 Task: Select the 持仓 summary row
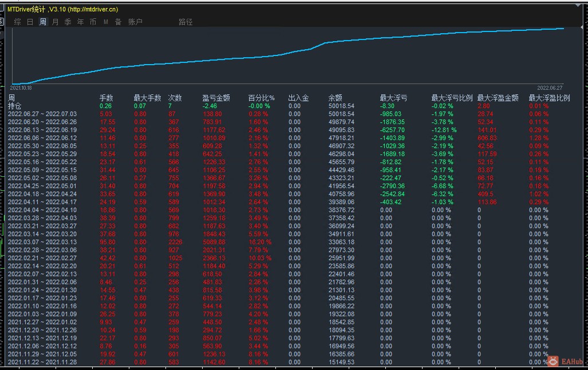click(15, 106)
